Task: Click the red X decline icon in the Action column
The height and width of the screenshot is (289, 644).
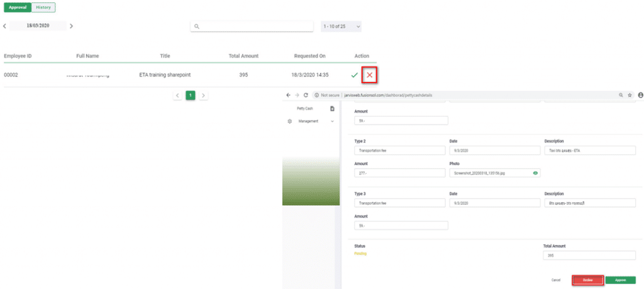Action: [370, 75]
